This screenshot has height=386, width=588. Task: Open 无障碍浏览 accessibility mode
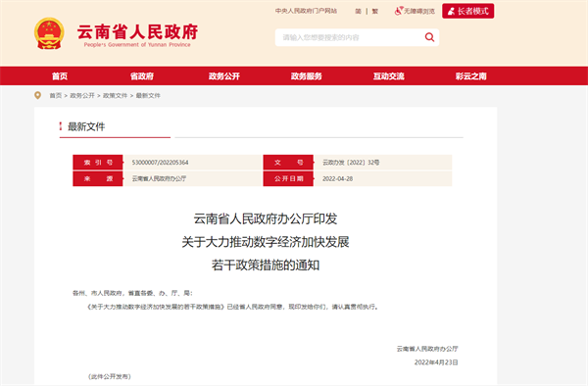click(415, 11)
